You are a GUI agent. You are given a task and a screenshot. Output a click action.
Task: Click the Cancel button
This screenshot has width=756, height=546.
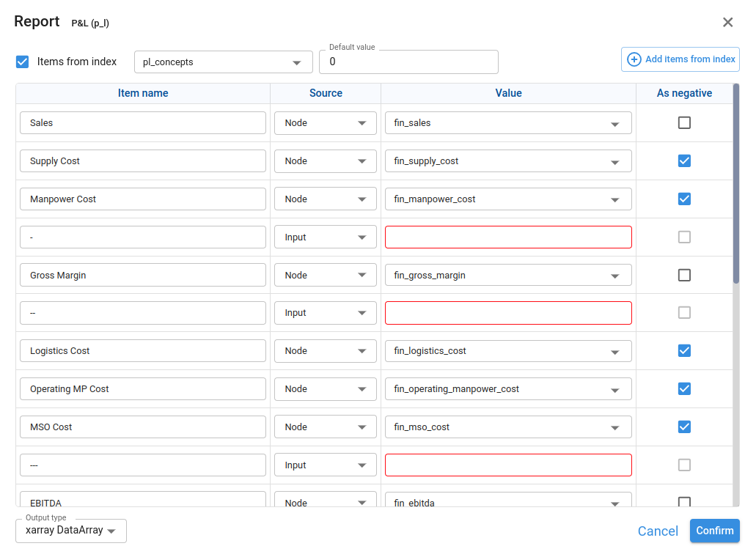(x=658, y=531)
